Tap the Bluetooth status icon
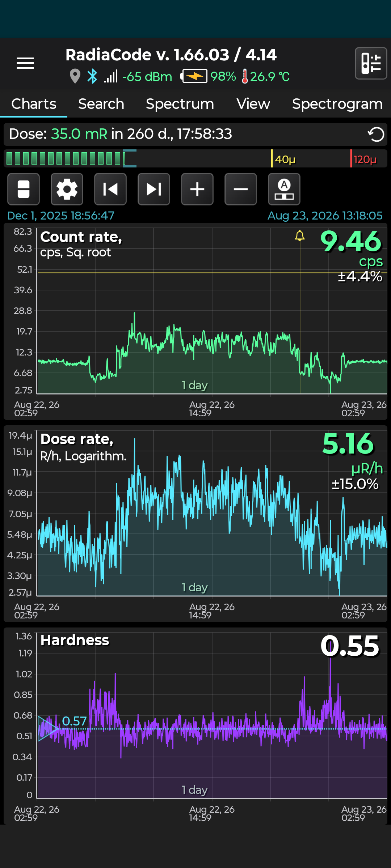Image resolution: width=391 pixels, height=868 pixels. 92,76
